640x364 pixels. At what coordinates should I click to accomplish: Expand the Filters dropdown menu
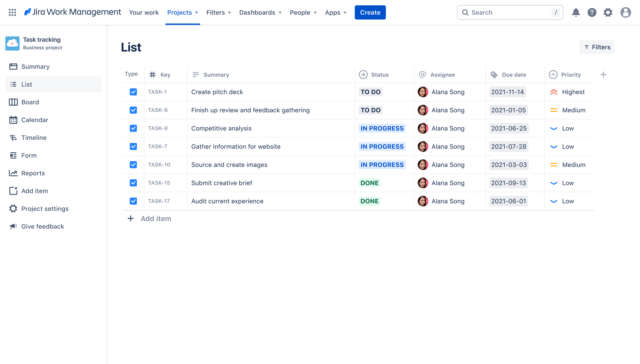[218, 12]
